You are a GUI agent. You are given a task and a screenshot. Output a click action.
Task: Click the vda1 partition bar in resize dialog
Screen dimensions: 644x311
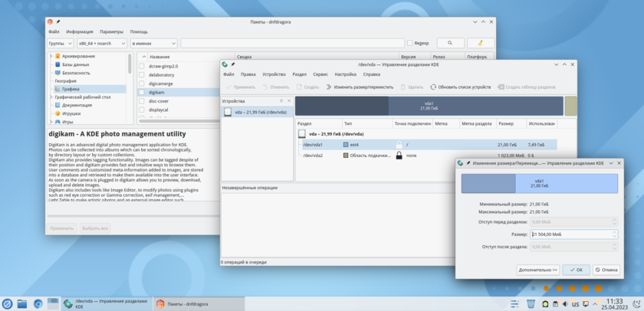point(539,183)
